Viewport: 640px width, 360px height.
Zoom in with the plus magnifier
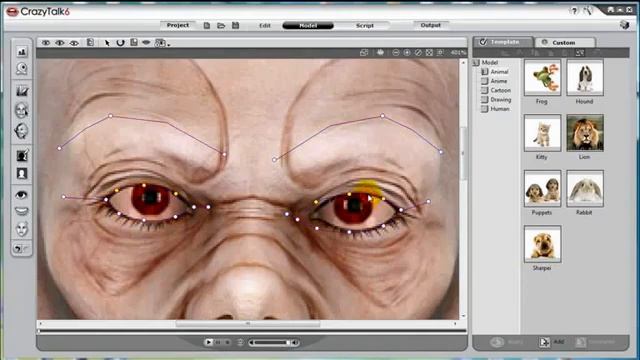(x=407, y=53)
